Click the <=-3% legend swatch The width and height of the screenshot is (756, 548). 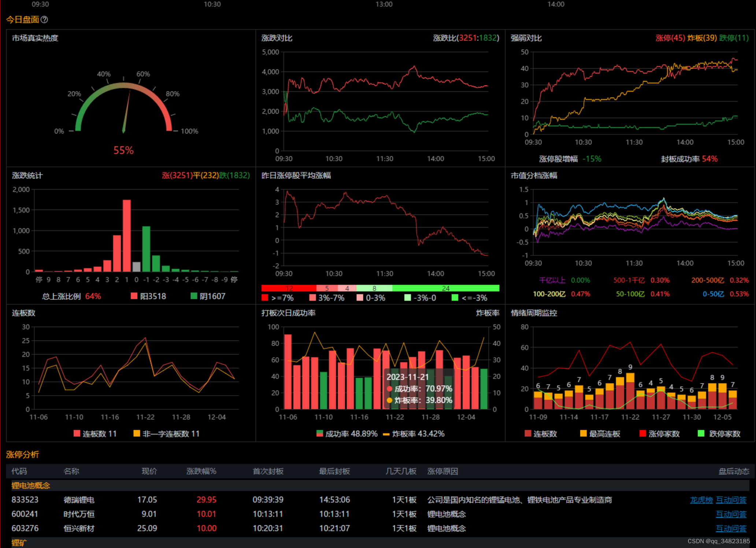[x=455, y=298]
